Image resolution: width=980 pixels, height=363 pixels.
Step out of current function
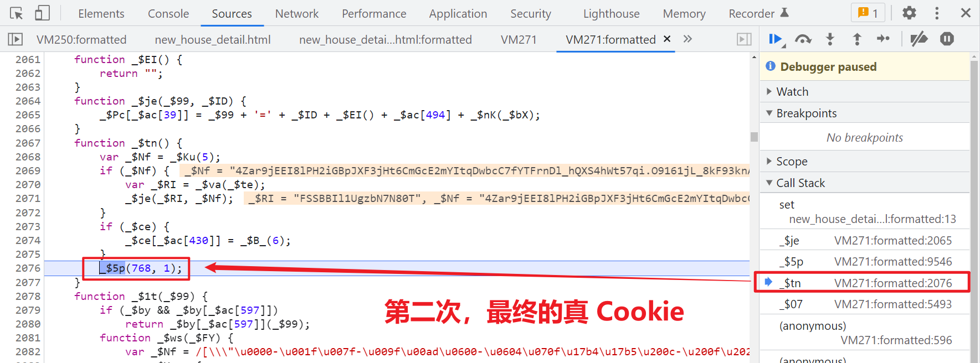(x=857, y=39)
